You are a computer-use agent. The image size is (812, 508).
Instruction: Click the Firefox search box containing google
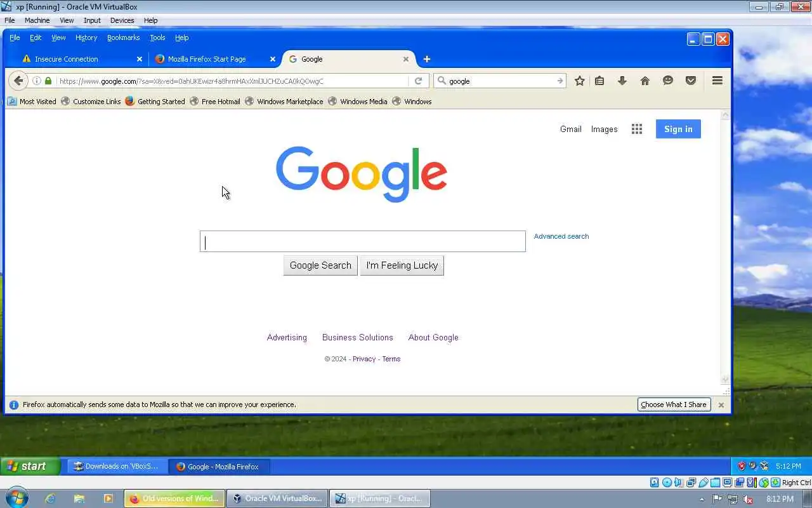tap(501, 81)
